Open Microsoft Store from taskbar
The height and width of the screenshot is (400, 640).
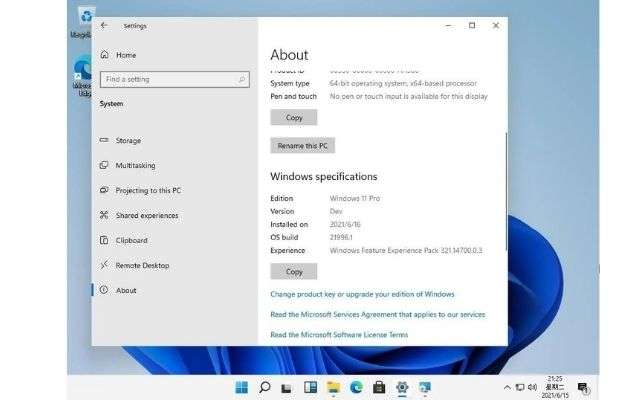tap(379, 387)
